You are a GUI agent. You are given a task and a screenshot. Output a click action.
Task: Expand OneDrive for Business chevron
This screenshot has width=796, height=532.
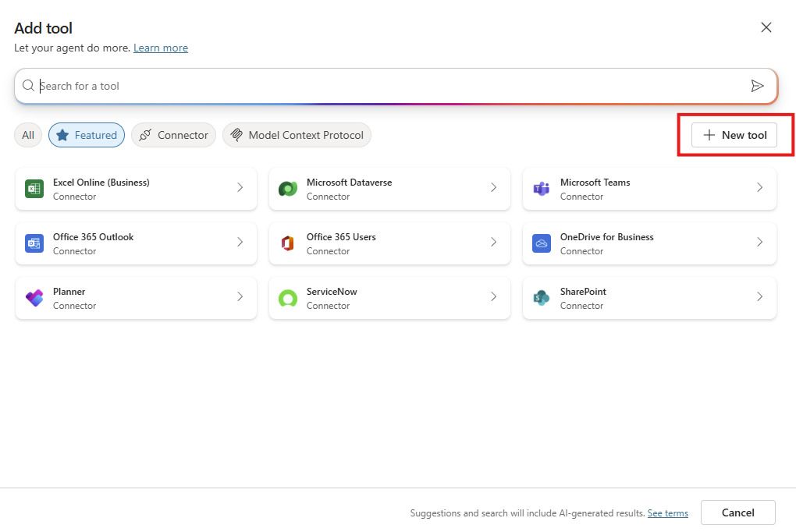[759, 242]
